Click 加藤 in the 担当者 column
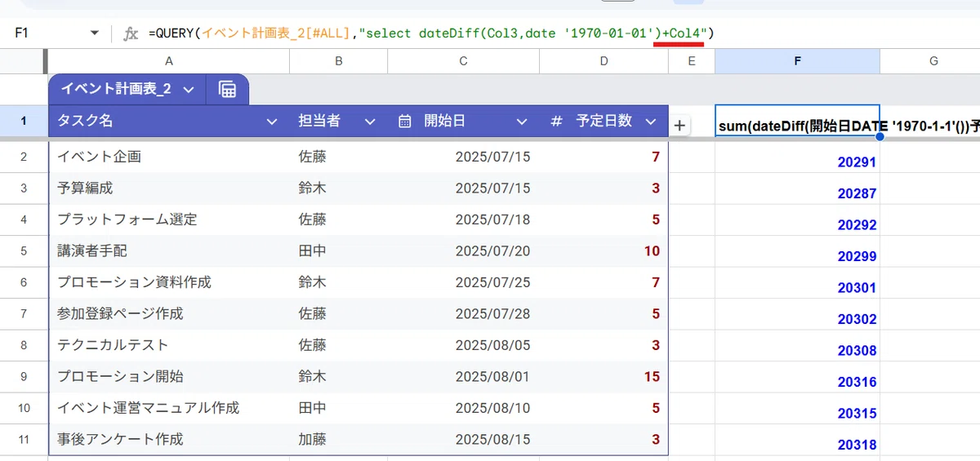 coord(313,439)
